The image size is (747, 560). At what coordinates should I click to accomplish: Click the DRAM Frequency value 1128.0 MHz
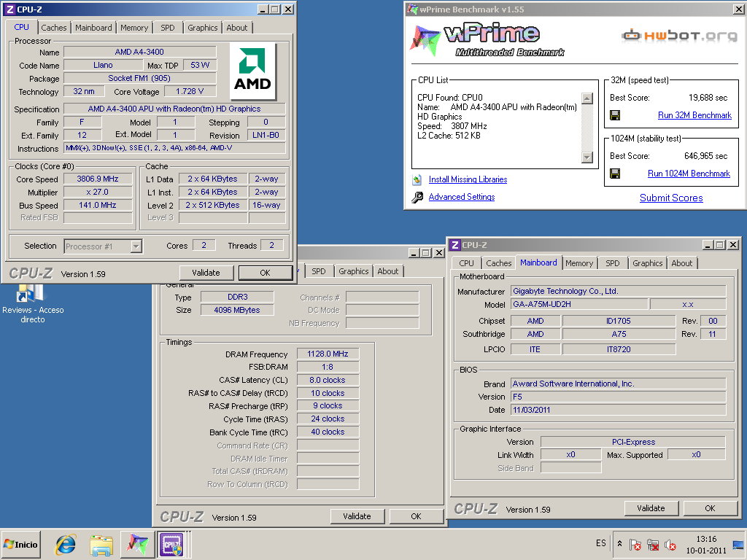[x=328, y=354]
